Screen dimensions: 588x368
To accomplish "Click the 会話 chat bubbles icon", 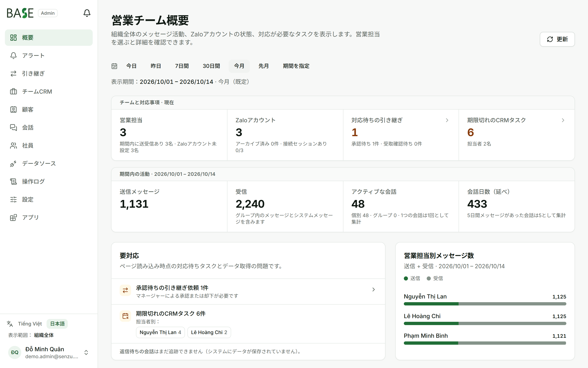I will pyautogui.click(x=13, y=128).
